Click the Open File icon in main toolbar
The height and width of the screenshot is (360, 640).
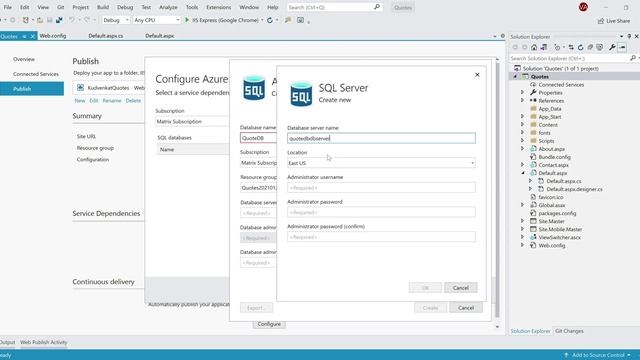[x=40, y=20]
